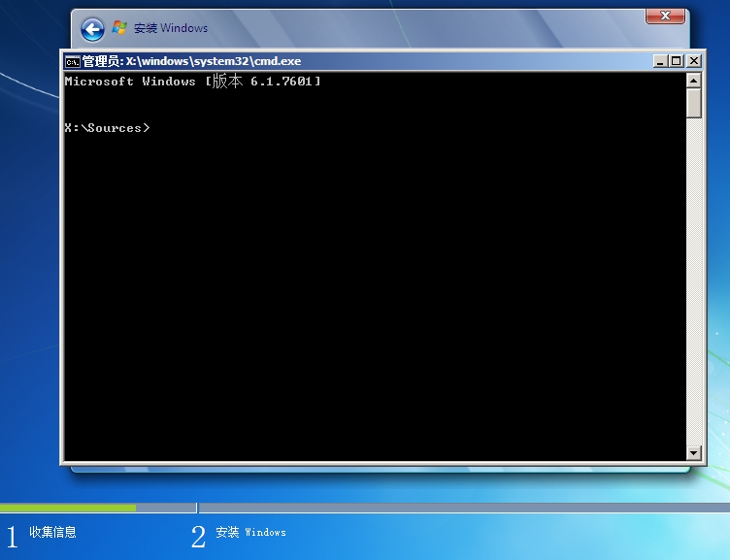Image resolution: width=730 pixels, height=560 pixels.
Task: Click the Windows flag logo in installer title
Action: 119,28
